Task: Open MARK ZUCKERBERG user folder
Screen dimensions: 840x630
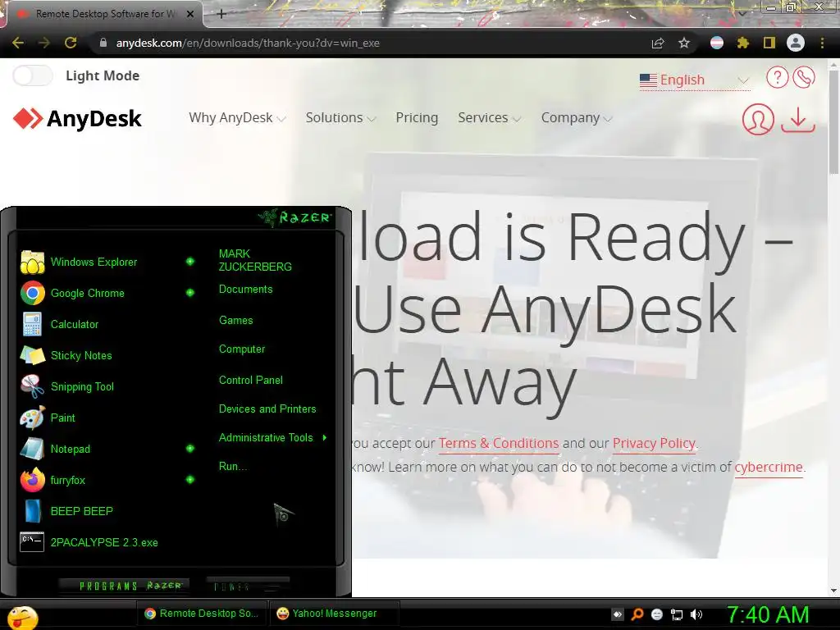Action: [255, 260]
